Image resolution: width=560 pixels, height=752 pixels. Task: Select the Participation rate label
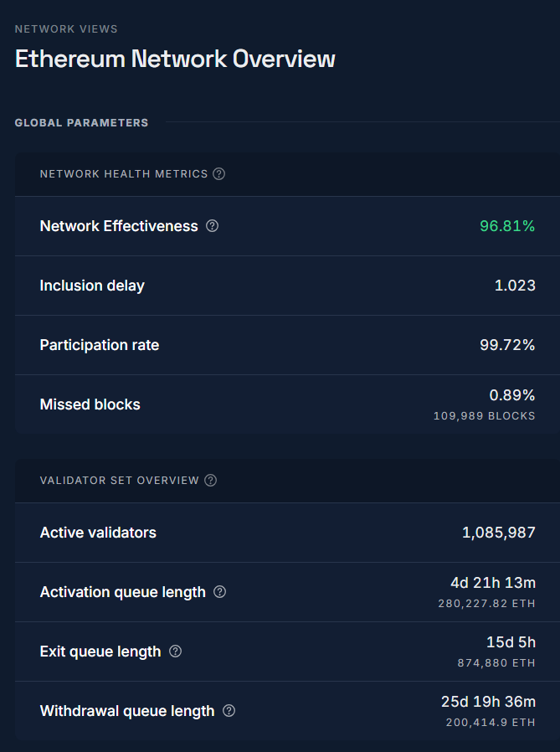coord(100,345)
